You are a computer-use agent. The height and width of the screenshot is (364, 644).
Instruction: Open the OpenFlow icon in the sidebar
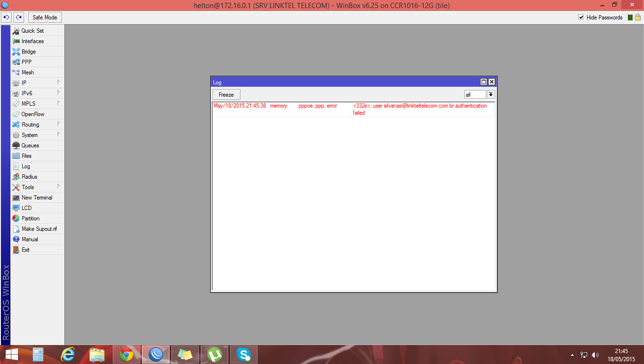pyautogui.click(x=16, y=114)
